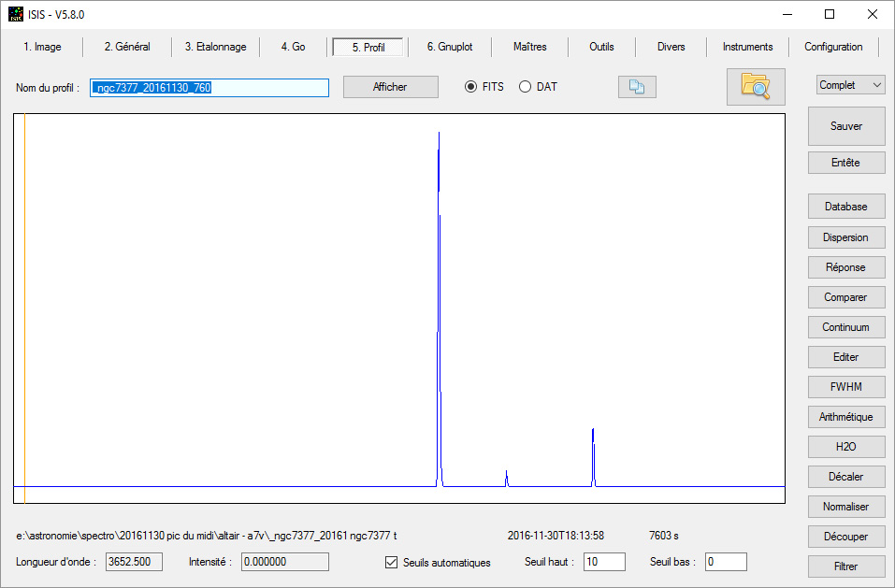Open the 3. Etalonnage tab

pos(216,47)
